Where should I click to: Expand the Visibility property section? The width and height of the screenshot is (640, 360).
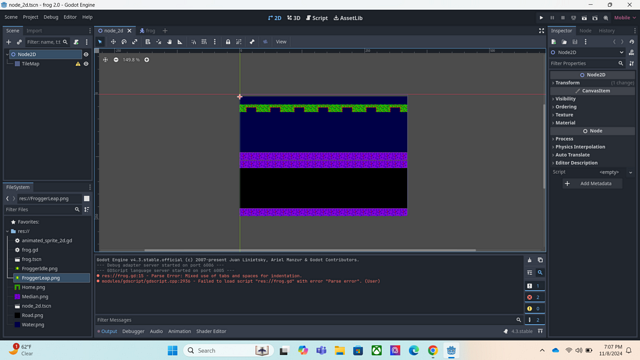coord(565,99)
